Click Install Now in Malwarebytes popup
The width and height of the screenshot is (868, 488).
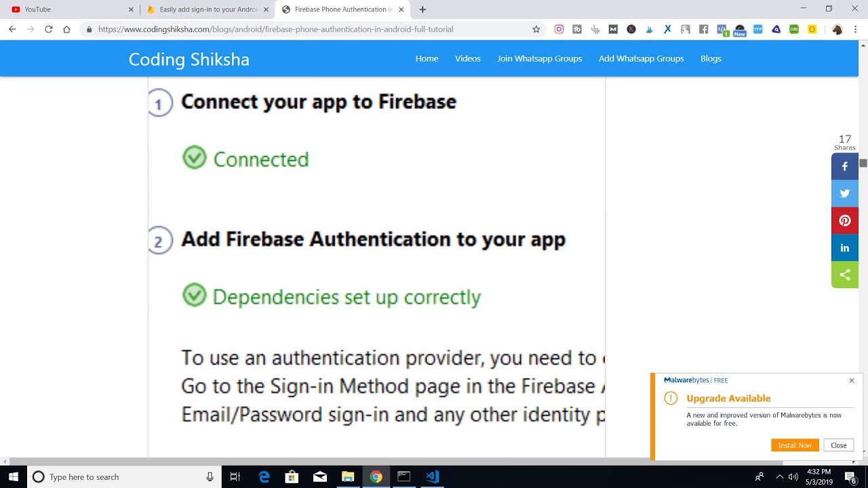click(794, 445)
